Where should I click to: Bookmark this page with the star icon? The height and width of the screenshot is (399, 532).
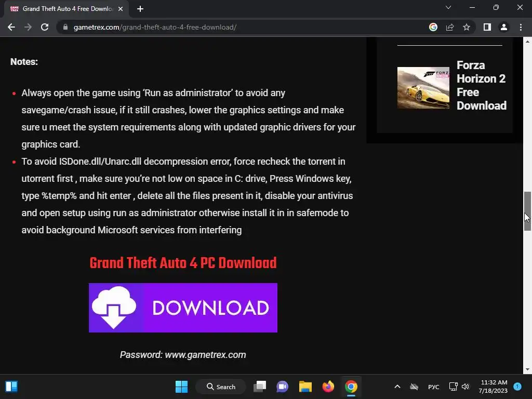coord(467,27)
